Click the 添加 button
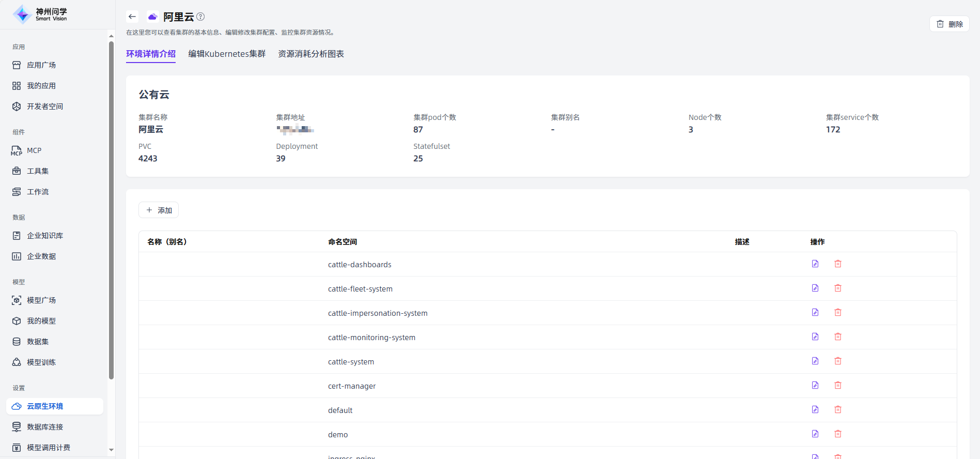Viewport: 980px width, 459px height. 159,210
